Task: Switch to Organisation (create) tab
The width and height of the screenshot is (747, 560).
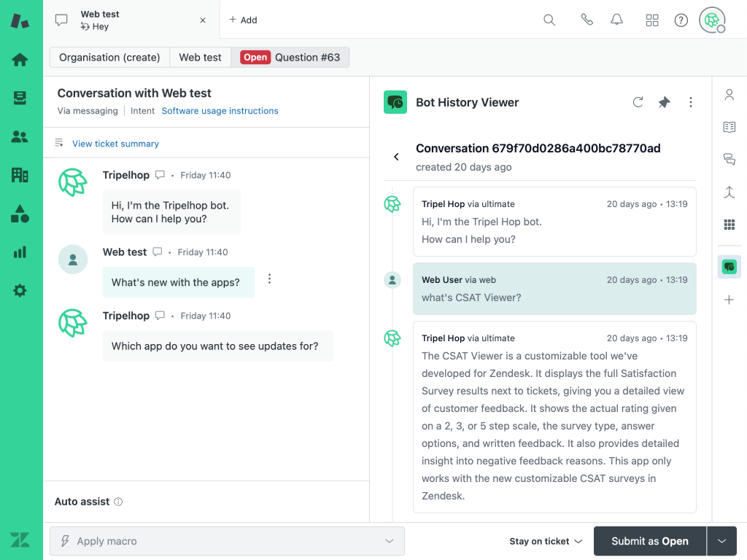Action: 109,58
